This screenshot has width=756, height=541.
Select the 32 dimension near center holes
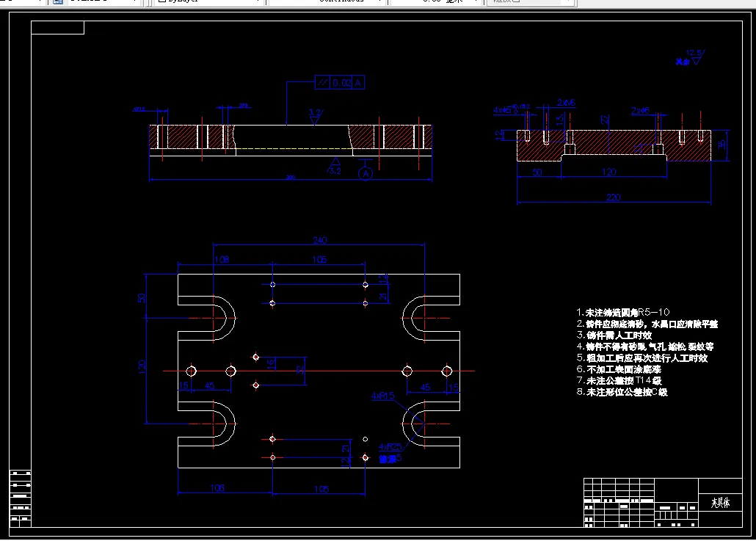pos(300,370)
